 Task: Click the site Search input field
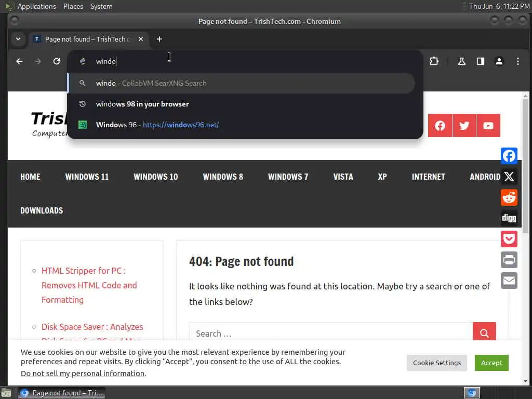coord(331,332)
